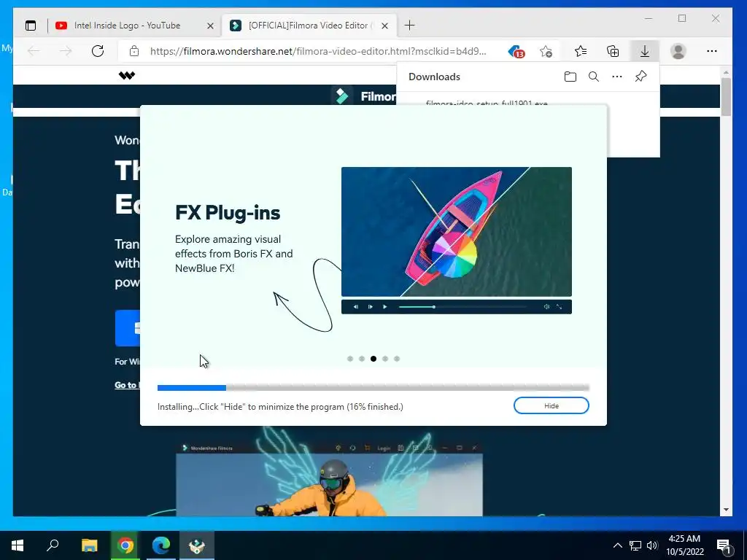
Task: Switch to Intel Inside Logo YouTube tab
Action: pyautogui.click(x=127, y=26)
